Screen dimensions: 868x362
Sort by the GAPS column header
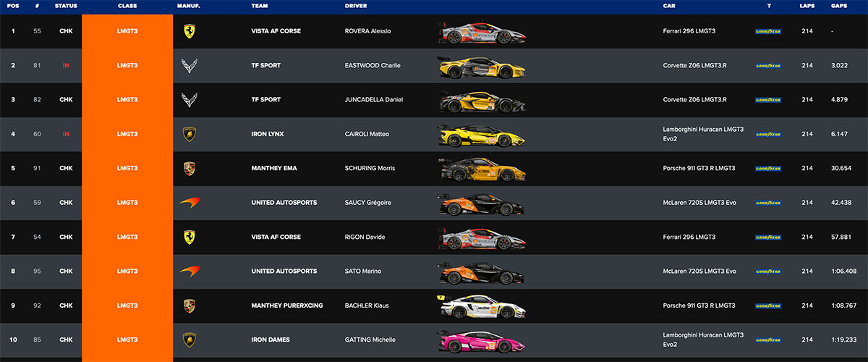pos(839,6)
